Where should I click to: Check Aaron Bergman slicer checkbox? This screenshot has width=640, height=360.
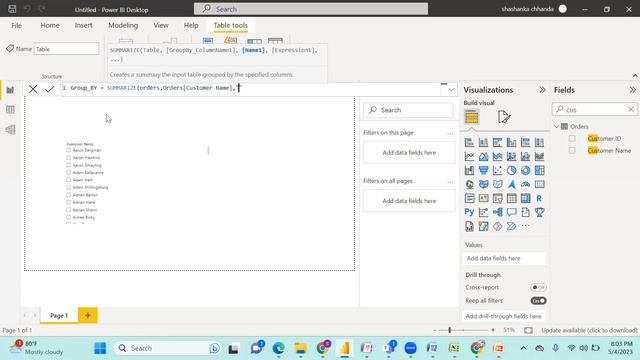point(69,150)
